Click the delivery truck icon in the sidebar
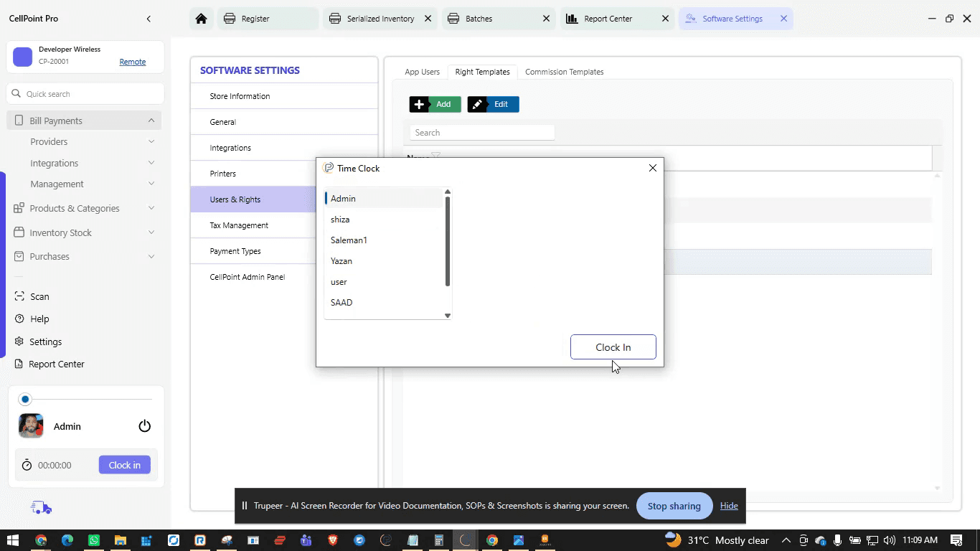The image size is (980, 551). pyautogui.click(x=41, y=508)
